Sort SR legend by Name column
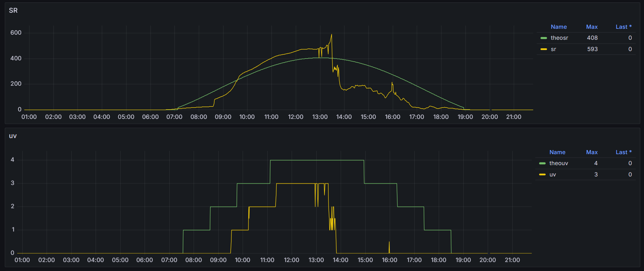The height and width of the screenshot is (271, 644). (x=559, y=27)
